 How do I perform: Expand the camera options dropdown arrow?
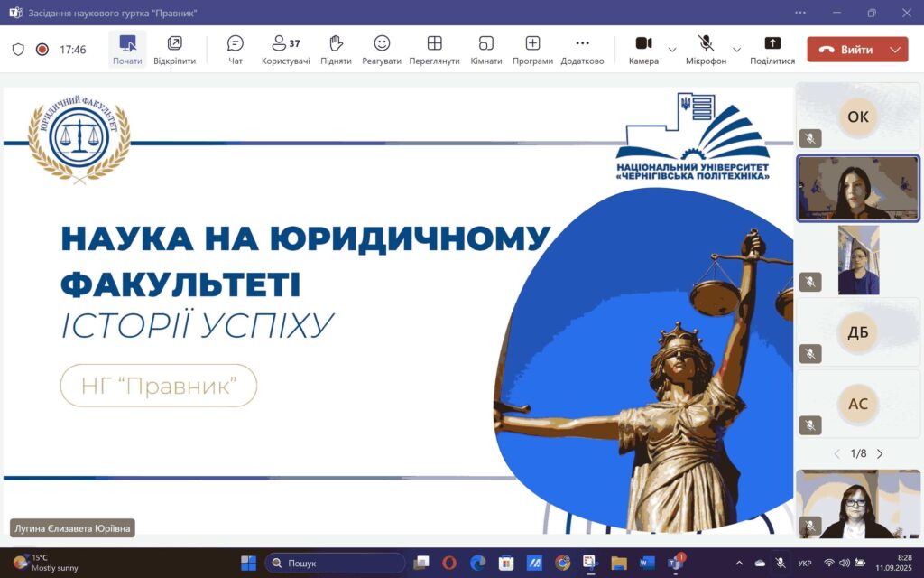pos(671,50)
